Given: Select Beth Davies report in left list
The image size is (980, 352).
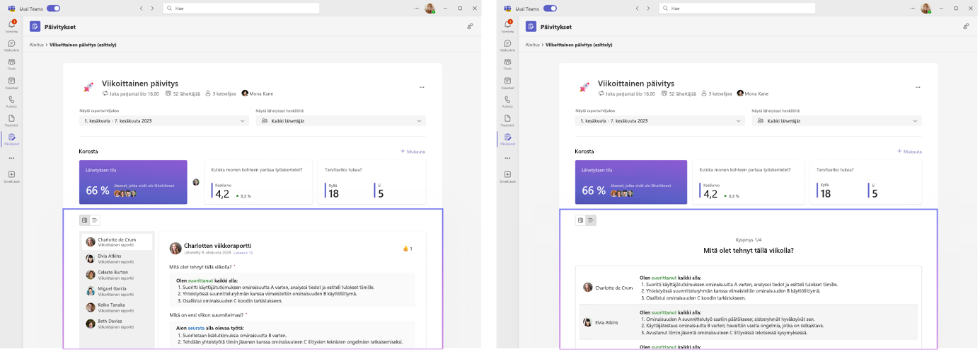Looking at the screenshot, I should click(117, 324).
